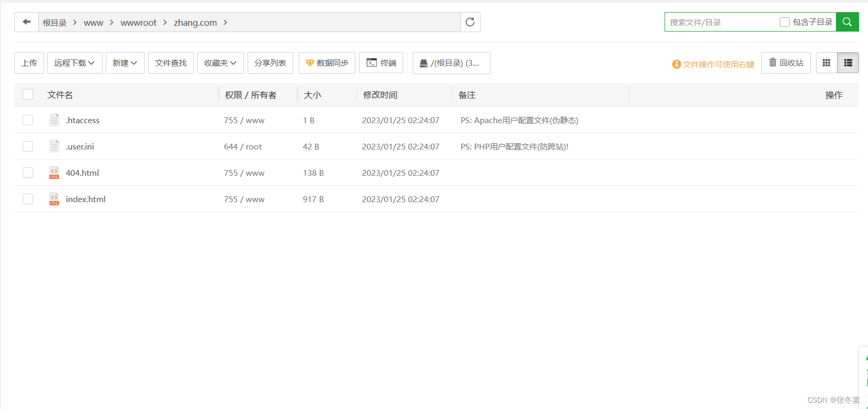The height and width of the screenshot is (409, 868).
Task: Click 644 / root permission cell
Action: point(243,146)
